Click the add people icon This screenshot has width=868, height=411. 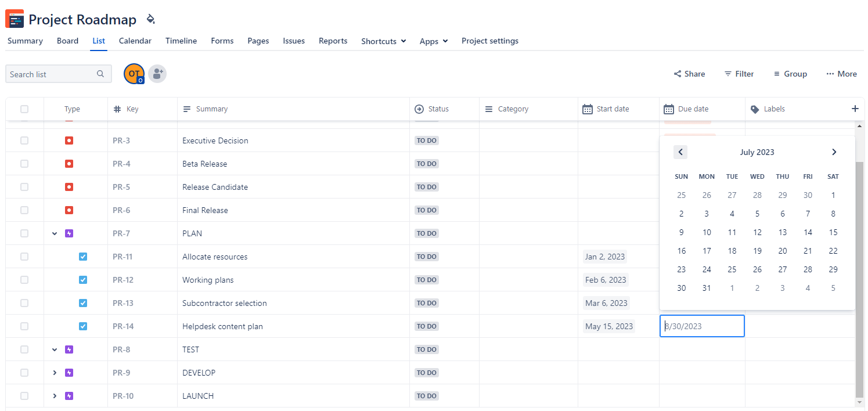click(157, 74)
